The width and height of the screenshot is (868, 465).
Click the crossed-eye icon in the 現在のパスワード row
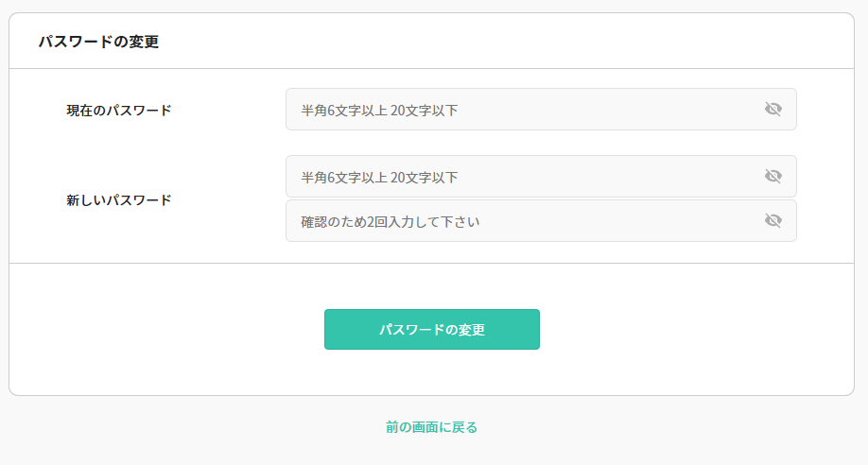[773, 110]
